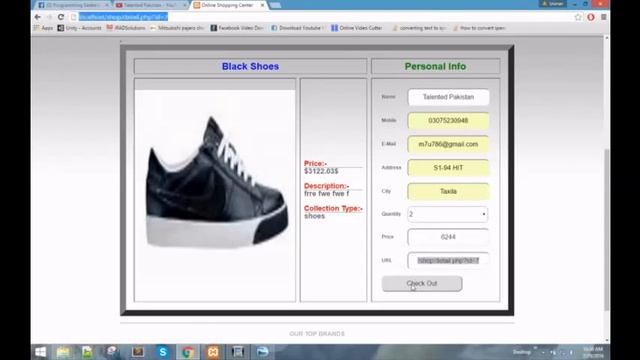Close the Online Shopping Center tab
Image resolution: width=640 pixels, height=360 pixels.
pyautogui.click(x=262, y=5)
